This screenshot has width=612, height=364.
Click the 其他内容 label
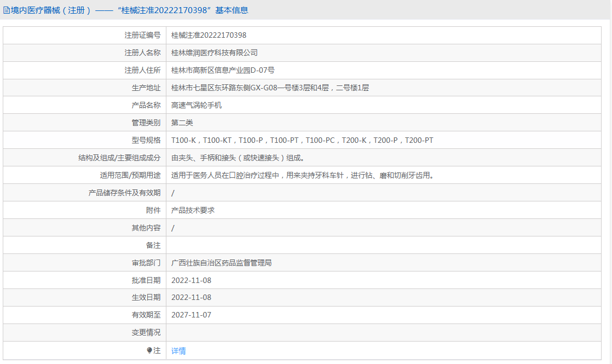(146, 228)
